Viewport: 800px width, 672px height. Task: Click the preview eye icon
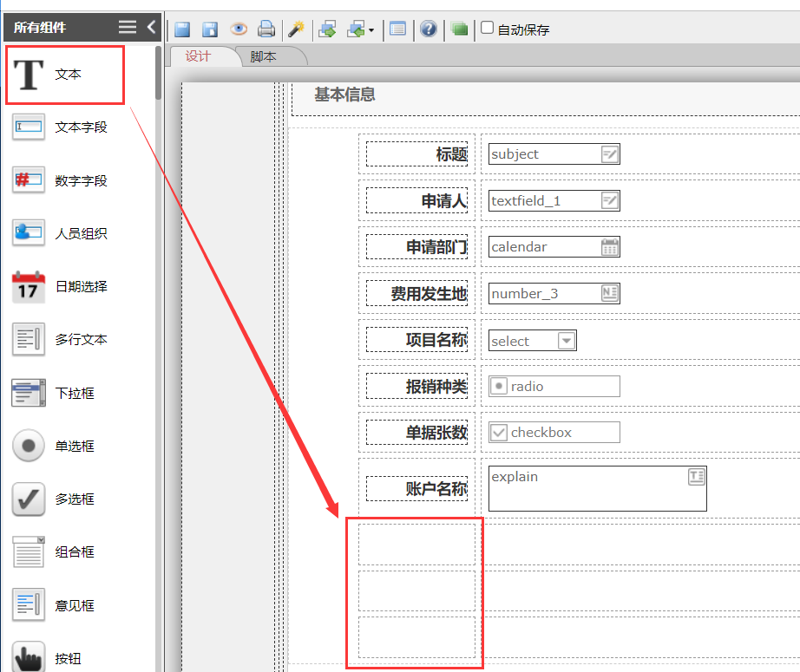coord(239,29)
